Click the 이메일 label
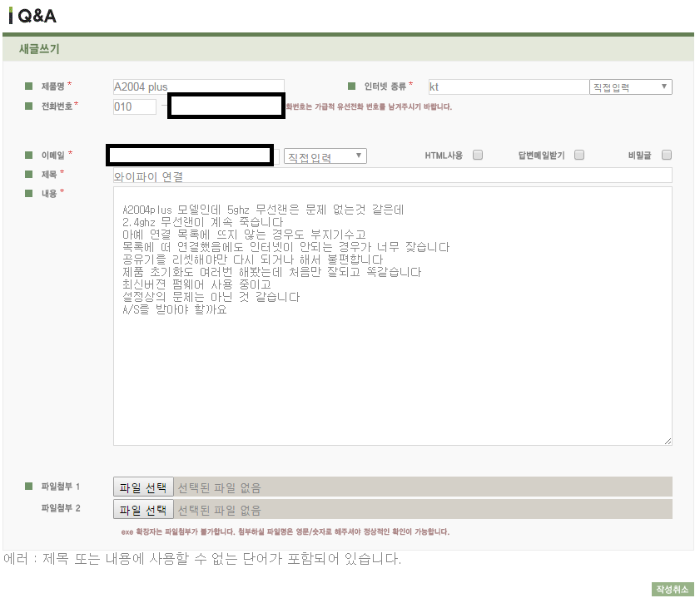700x603 pixels. pos(52,156)
